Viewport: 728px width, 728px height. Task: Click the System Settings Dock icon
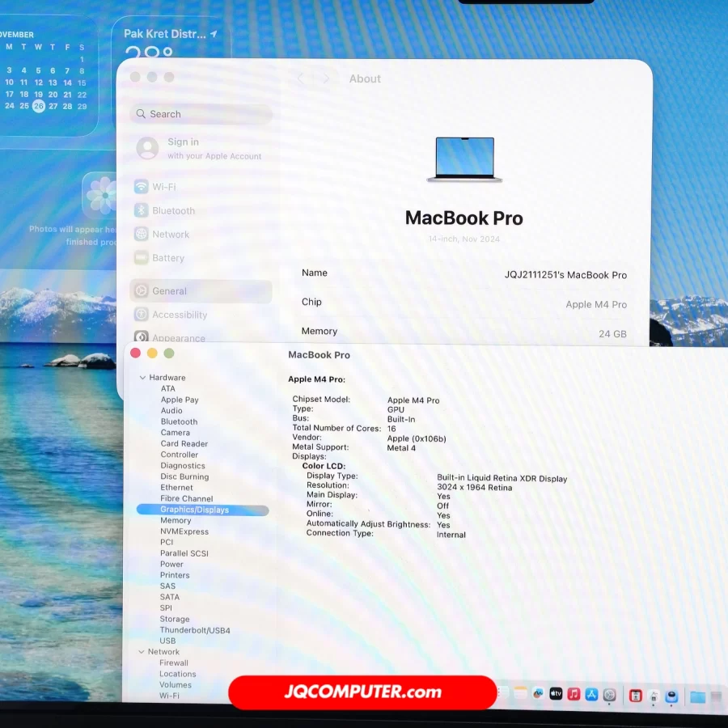pyautogui.click(x=610, y=695)
